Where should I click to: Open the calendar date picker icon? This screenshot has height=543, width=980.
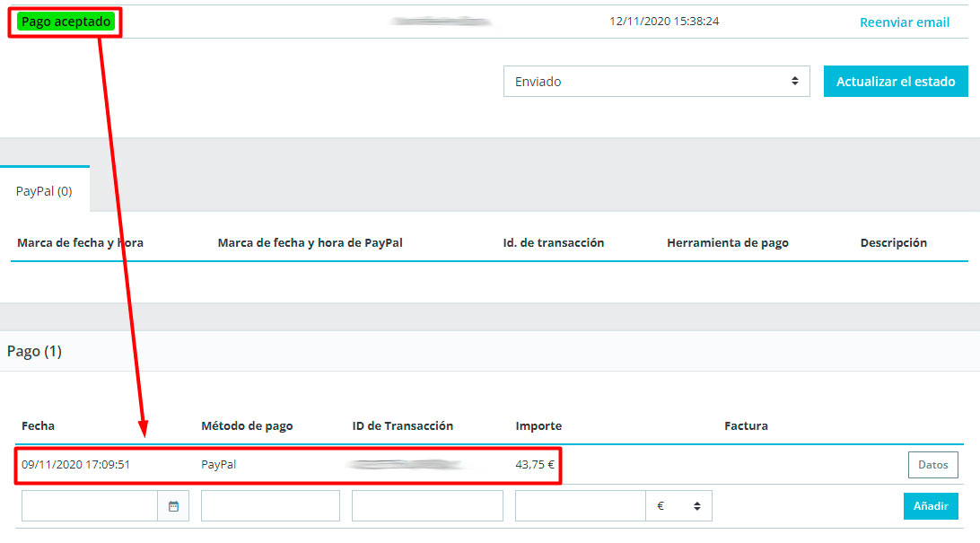pyautogui.click(x=173, y=505)
